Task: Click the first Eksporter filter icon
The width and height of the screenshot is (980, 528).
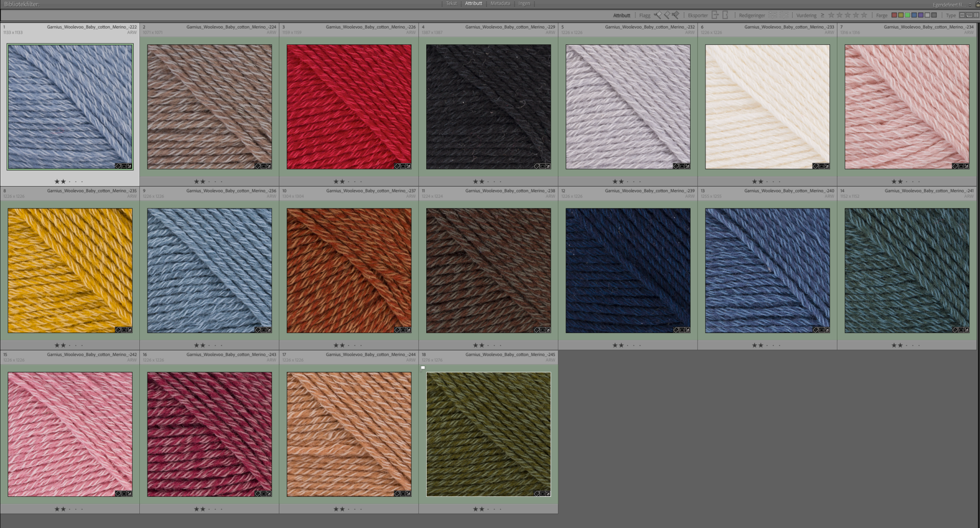Action: pos(715,15)
